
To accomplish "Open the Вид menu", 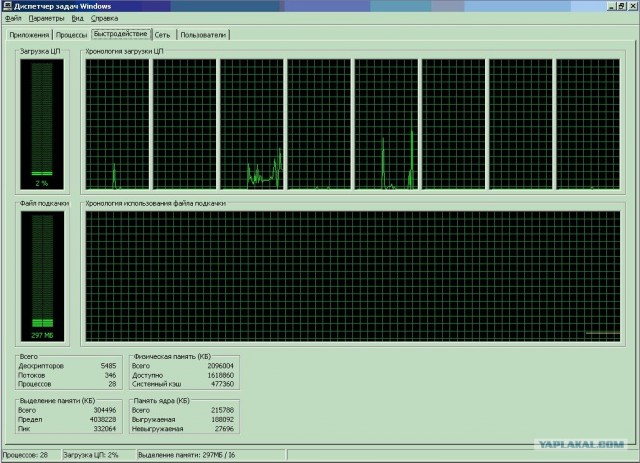I will click(78, 18).
